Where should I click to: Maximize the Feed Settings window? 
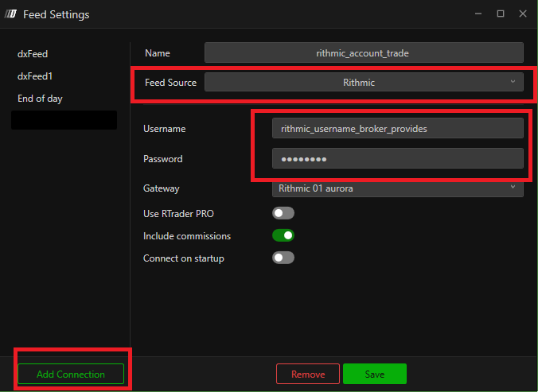click(501, 14)
